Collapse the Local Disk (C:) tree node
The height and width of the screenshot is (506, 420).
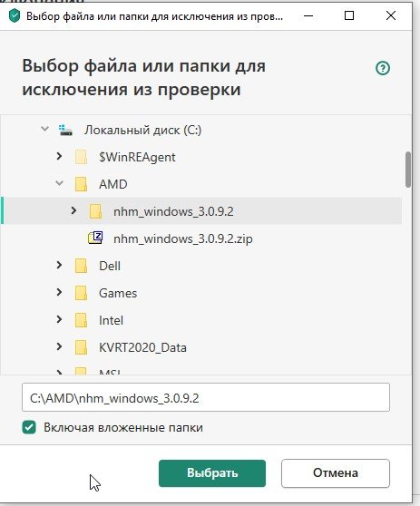[x=44, y=130]
